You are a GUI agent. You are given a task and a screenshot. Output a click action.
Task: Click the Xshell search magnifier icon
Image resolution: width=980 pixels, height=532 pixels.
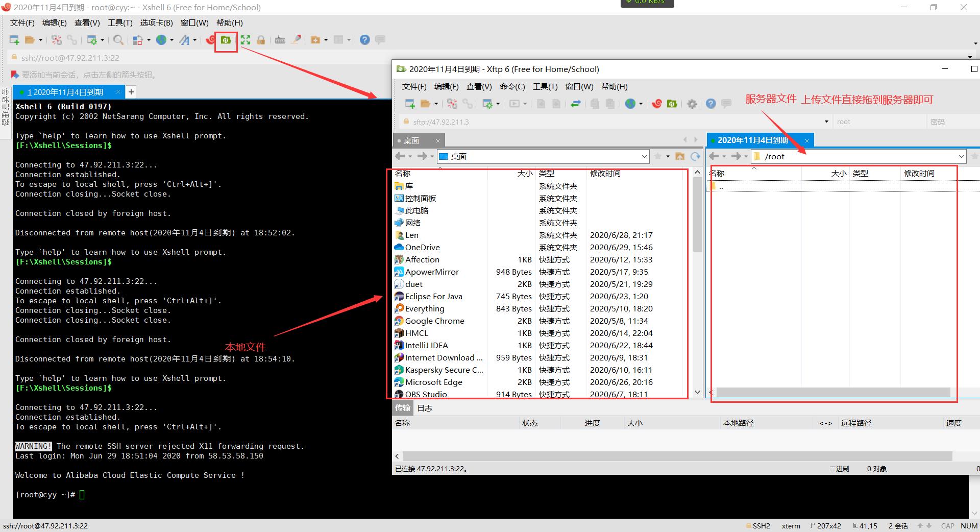click(118, 40)
